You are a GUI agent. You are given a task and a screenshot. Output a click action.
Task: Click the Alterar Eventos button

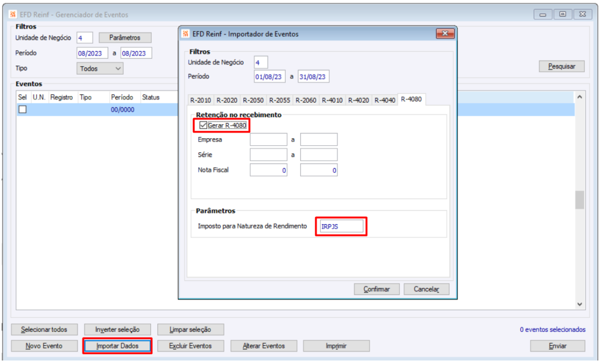264,346
